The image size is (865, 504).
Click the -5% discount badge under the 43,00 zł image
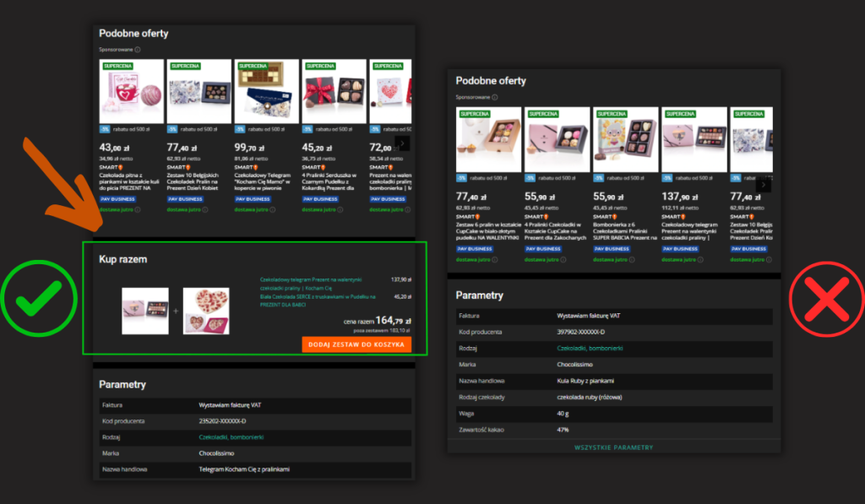tap(104, 129)
